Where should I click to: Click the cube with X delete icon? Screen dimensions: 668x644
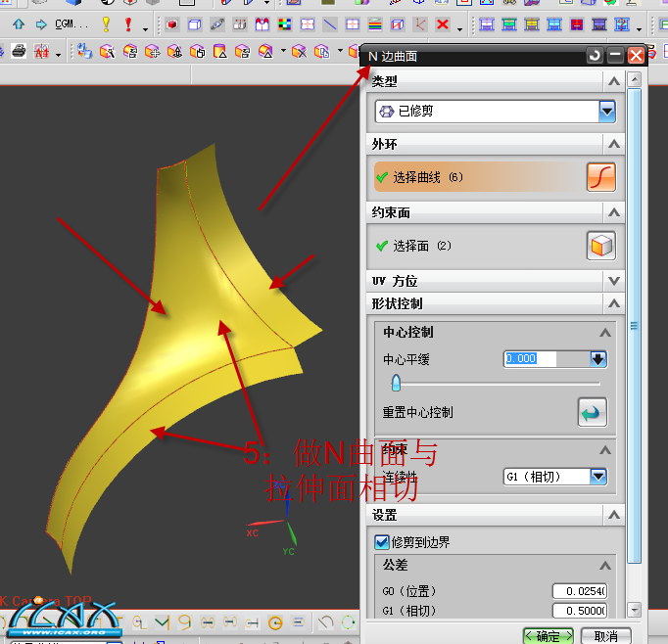[299, 52]
